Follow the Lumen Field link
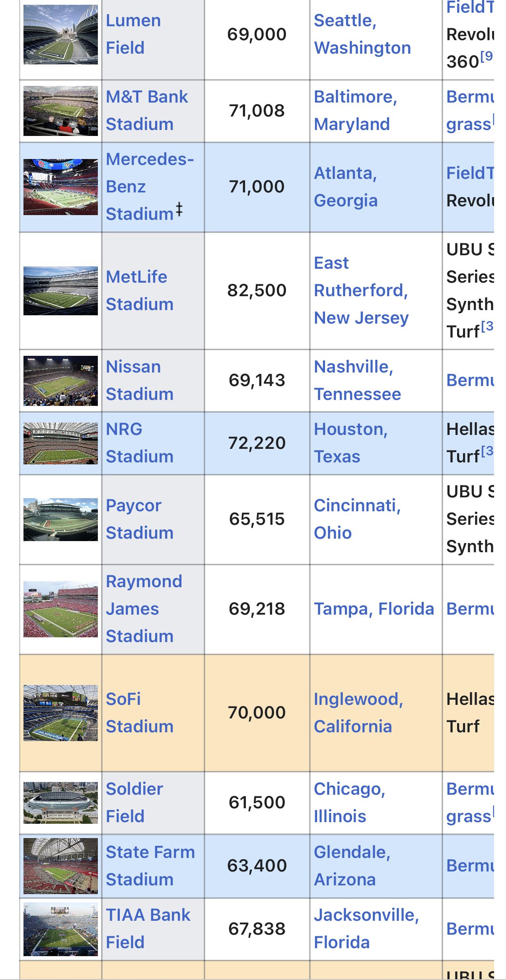Image resolution: width=506 pixels, height=980 pixels. pos(133,34)
